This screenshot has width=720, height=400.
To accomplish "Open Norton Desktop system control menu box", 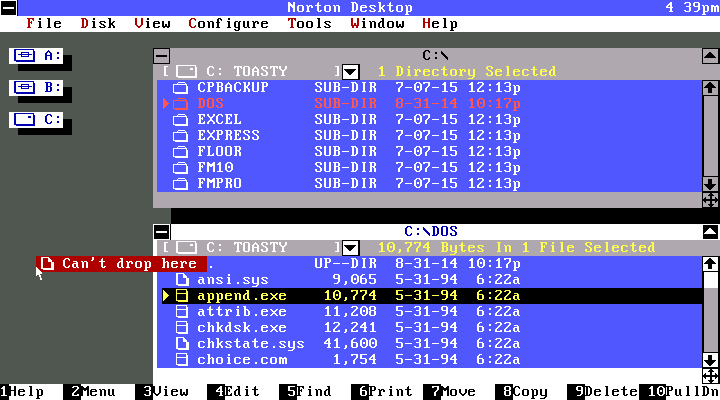I will pyautogui.click(x=8, y=8).
